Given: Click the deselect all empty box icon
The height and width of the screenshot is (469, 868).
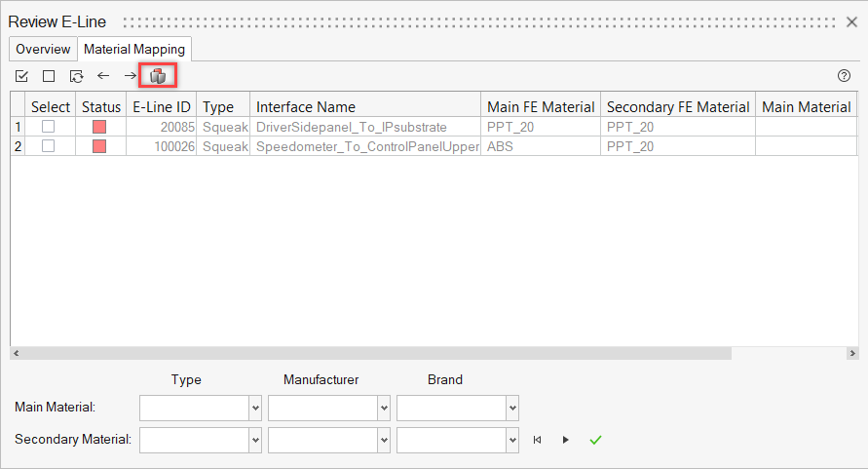Looking at the screenshot, I should pos(49,76).
